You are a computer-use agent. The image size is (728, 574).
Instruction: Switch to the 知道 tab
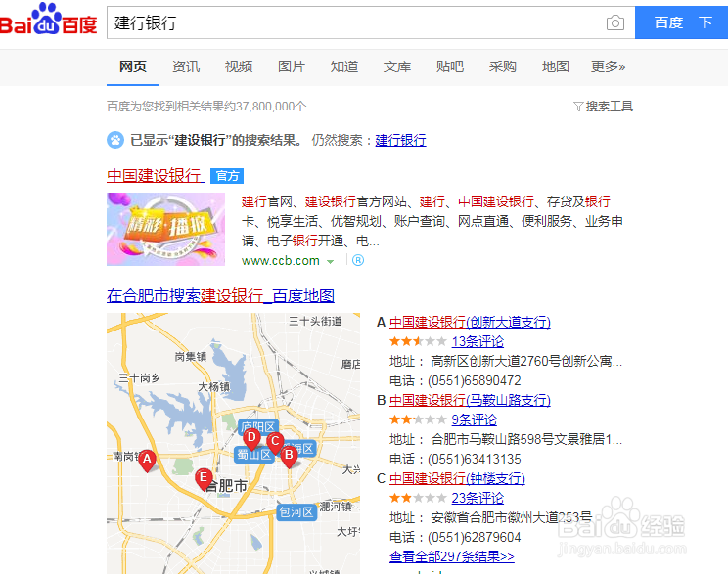pos(344,66)
